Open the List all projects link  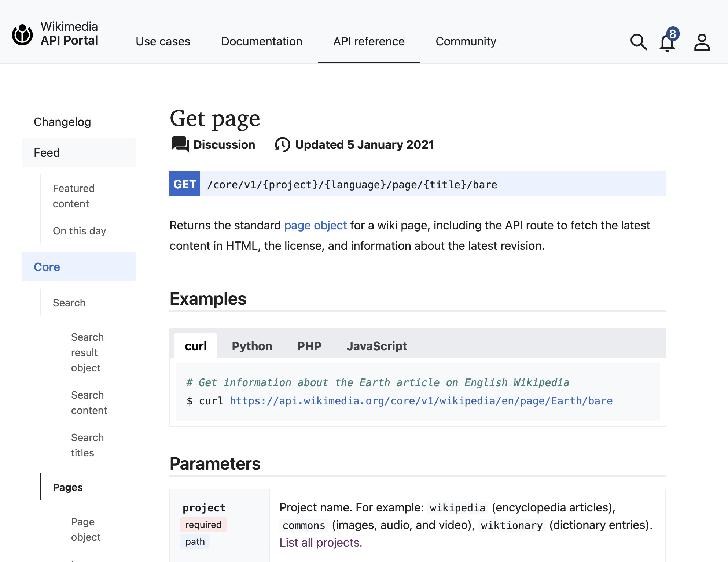(321, 542)
